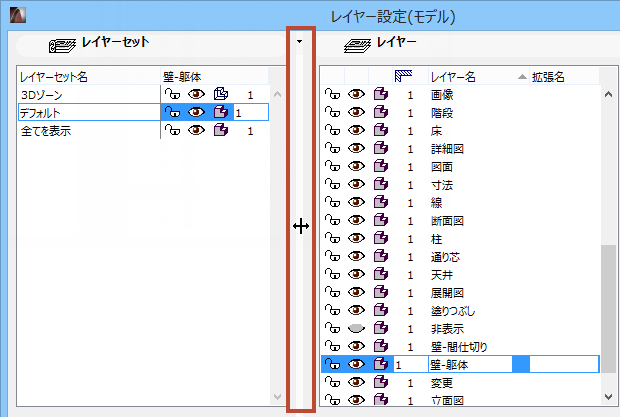Viewport: 620px width, 417px height.
Task: Toggle lock for 立面図 layer
Action: coord(333,400)
